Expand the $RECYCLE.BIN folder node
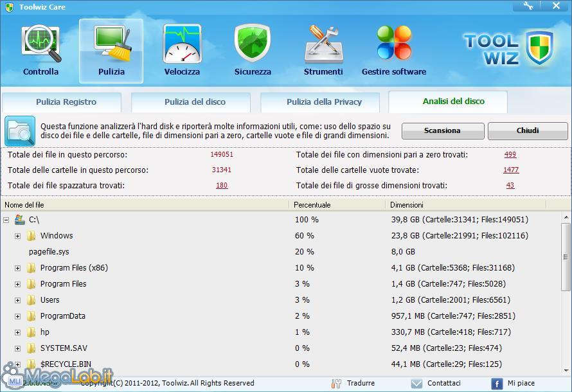Screen dimensions: 572x392 pyautogui.click(x=17, y=364)
